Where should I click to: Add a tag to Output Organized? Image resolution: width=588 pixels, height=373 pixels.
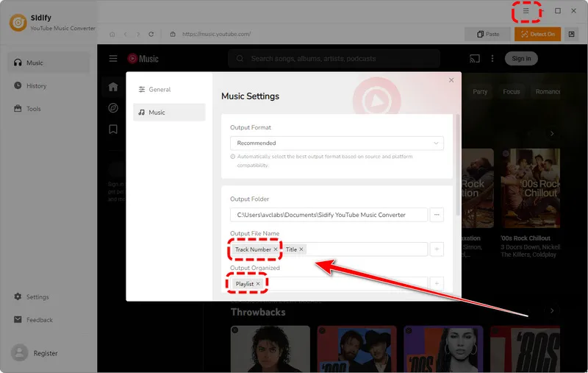coord(437,283)
